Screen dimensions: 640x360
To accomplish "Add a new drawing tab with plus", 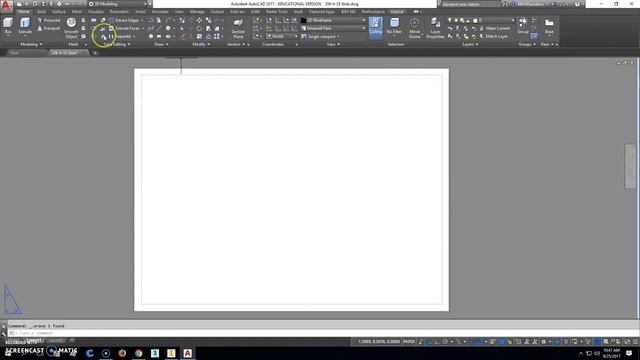I will tap(95, 53).
